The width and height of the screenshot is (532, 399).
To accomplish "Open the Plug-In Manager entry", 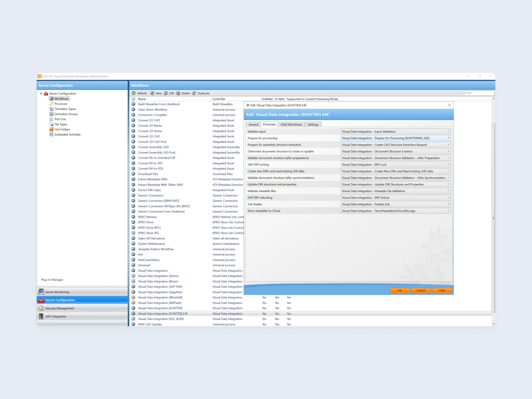I will (x=52, y=280).
